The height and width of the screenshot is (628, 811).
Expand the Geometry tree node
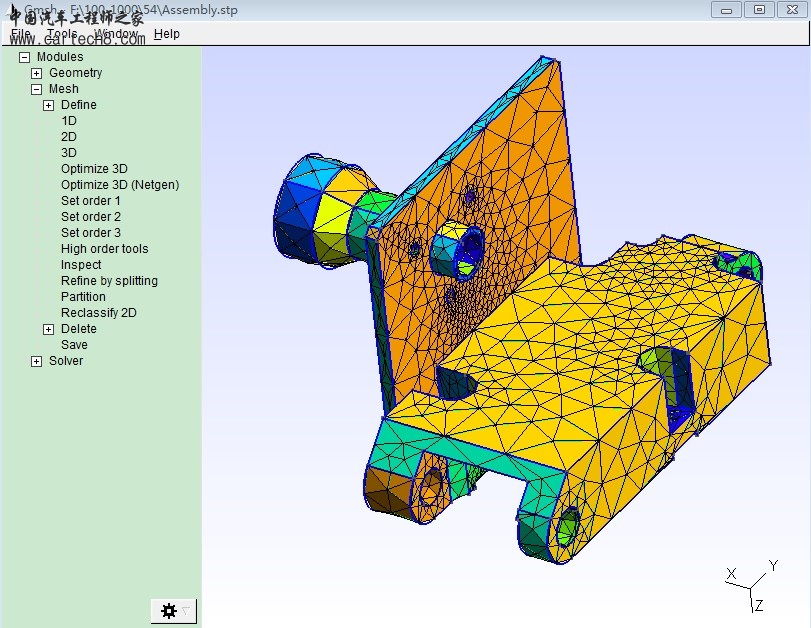pos(37,73)
